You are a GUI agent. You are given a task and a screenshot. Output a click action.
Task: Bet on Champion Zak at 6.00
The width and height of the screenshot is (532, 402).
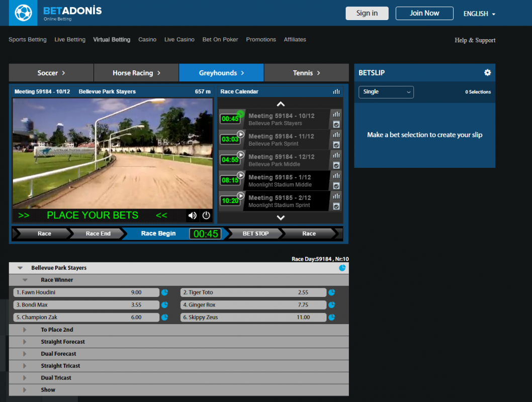(x=86, y=317)
